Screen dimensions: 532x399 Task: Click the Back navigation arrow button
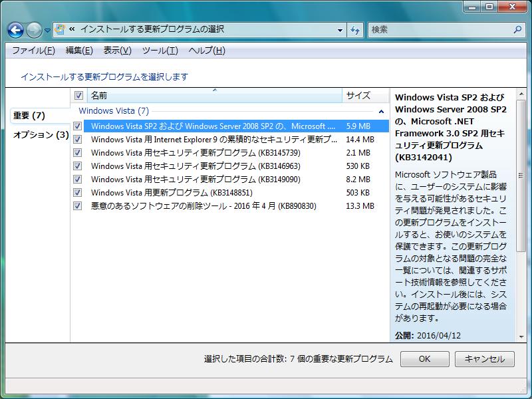pyautogui.click(x=15, y=30)
